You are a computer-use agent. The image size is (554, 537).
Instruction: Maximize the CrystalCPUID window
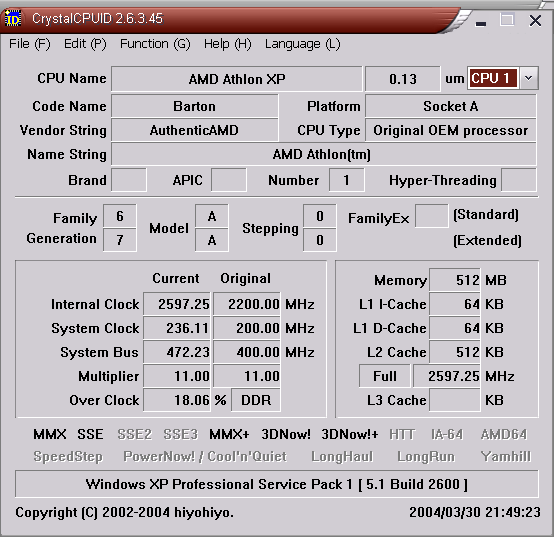tap(507, 20)
